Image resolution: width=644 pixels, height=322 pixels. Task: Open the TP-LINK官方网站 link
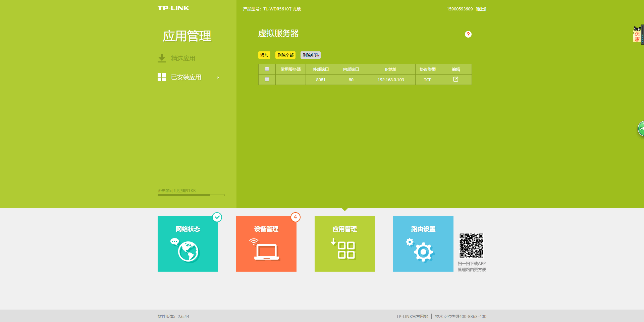(x=412, y=316)
